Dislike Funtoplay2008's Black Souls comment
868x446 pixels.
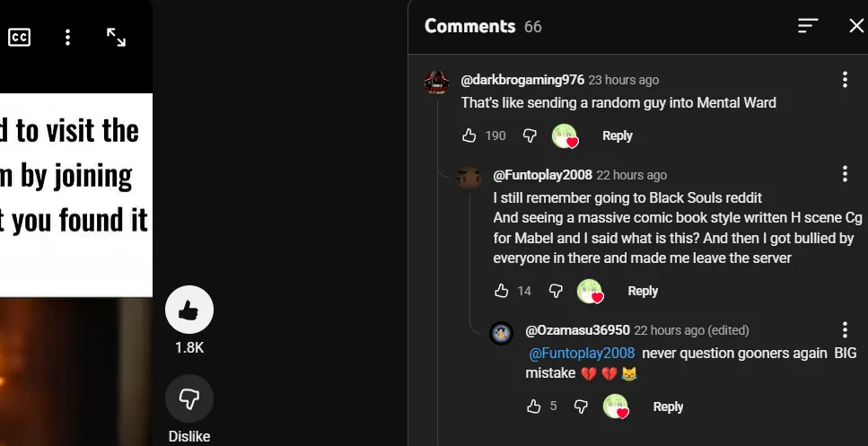coord(556,291)
